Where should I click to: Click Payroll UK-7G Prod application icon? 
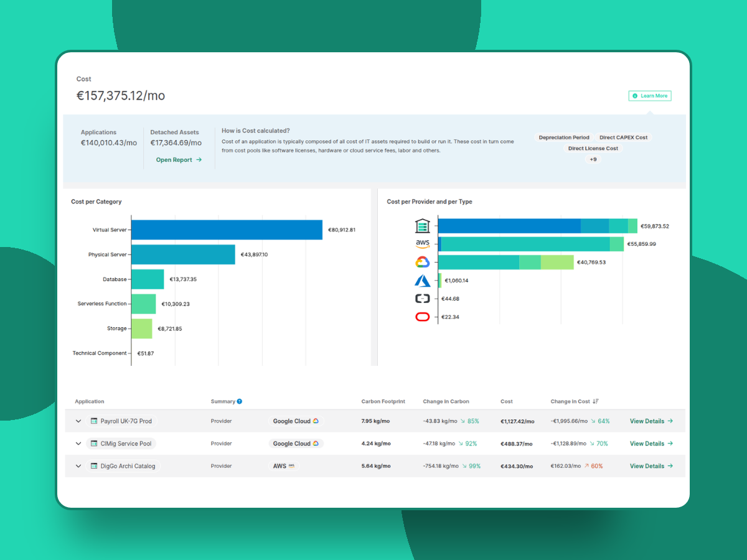tap(94, 421)
